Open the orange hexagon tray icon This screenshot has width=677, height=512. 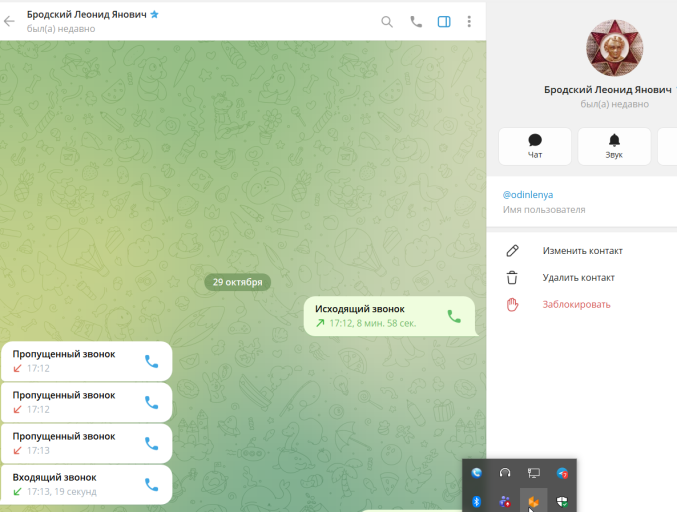pyautogui.click(x=534, y=501)
